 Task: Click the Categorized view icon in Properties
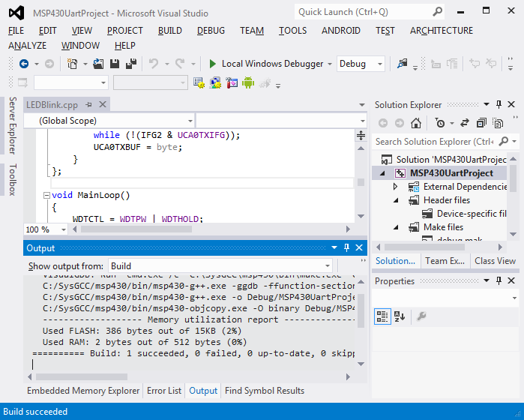(x=382, y=316)
